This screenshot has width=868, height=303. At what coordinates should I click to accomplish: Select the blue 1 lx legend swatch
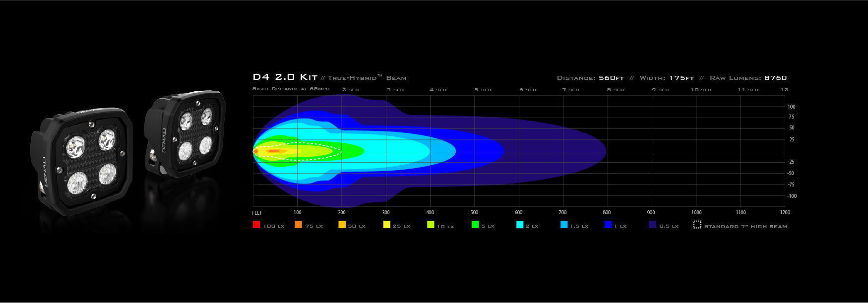coord(608,225)
